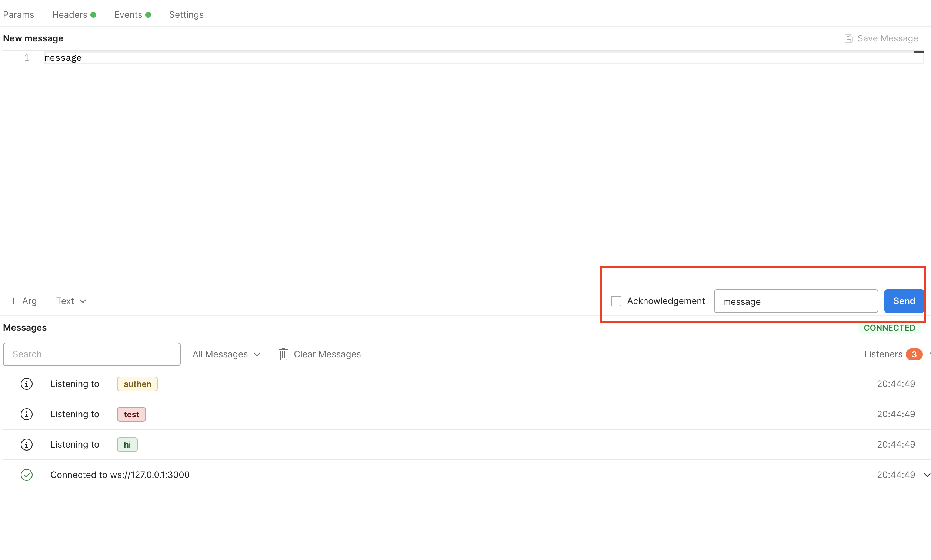
Task: Click info icon beside authen listener
Action: point(26,384)
